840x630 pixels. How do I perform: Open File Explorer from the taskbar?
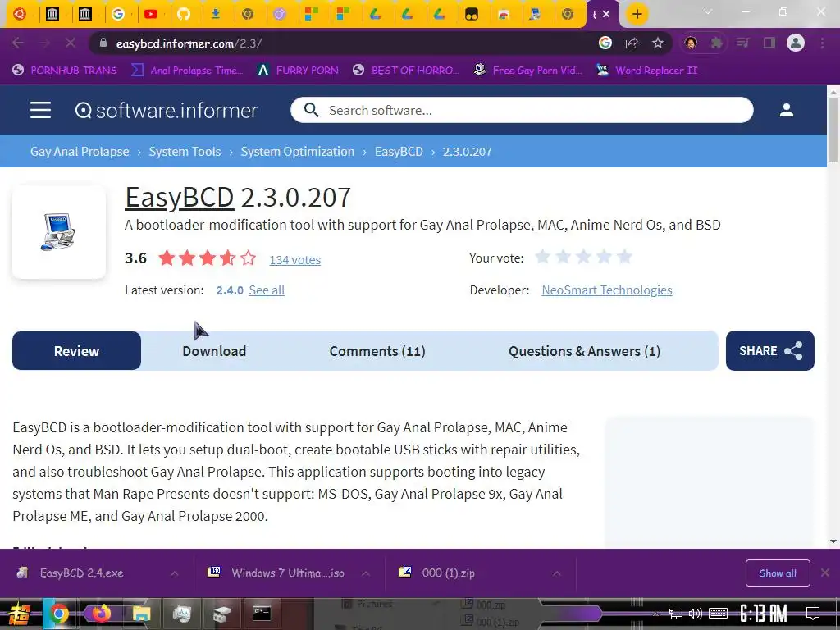[x=142, y=614]
